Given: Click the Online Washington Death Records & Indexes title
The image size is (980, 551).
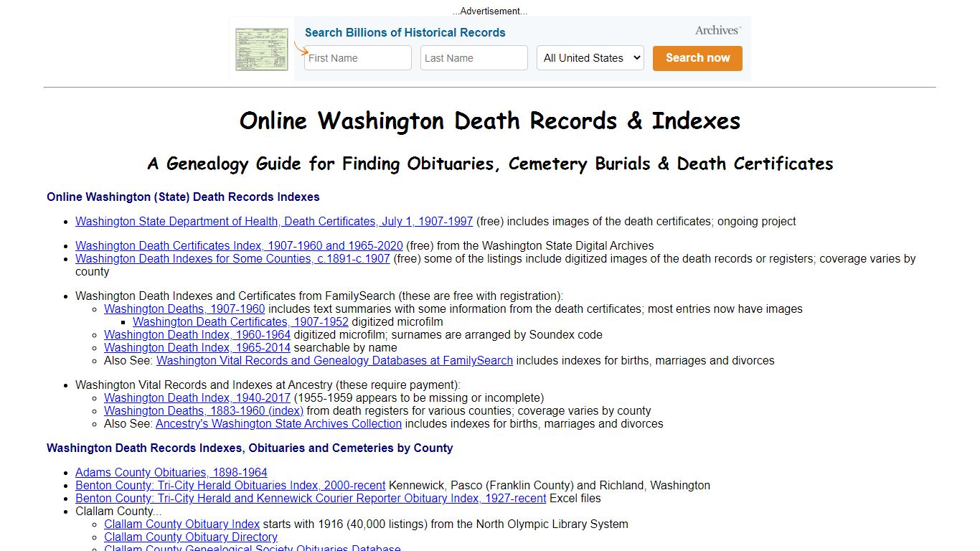Looking at the screenshot, I should pos(490,121).
